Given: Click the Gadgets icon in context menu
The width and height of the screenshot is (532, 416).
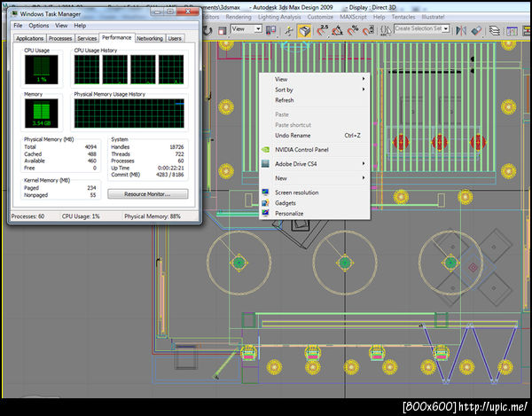Looking at the screenshot, I should click(265, 203).
